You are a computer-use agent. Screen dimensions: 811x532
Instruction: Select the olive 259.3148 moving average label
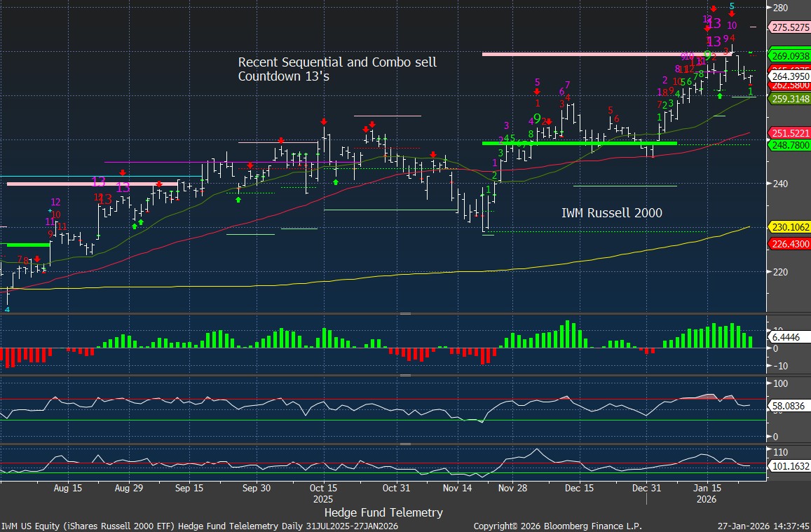pos(790,99)
